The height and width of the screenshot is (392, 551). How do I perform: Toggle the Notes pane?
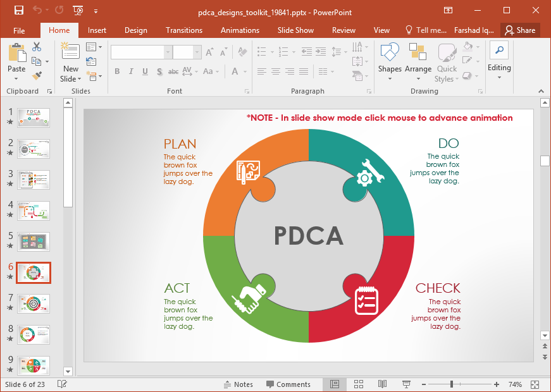coord(238,384)
